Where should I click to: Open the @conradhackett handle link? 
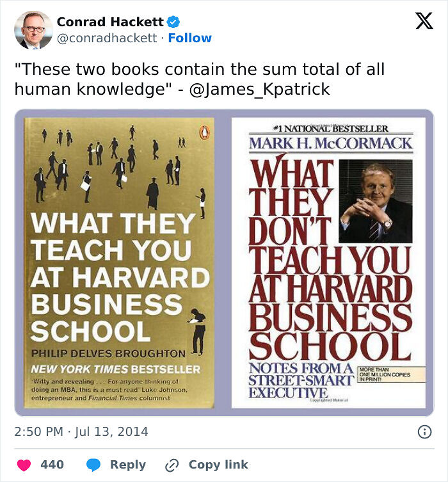click(107, 38)
